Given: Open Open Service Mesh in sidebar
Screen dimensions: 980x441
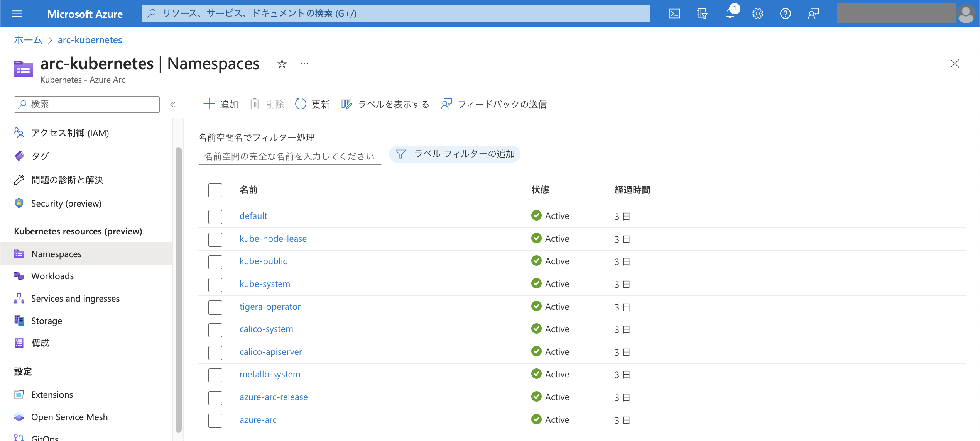Looking at the screenshot, I should [61, 417].
